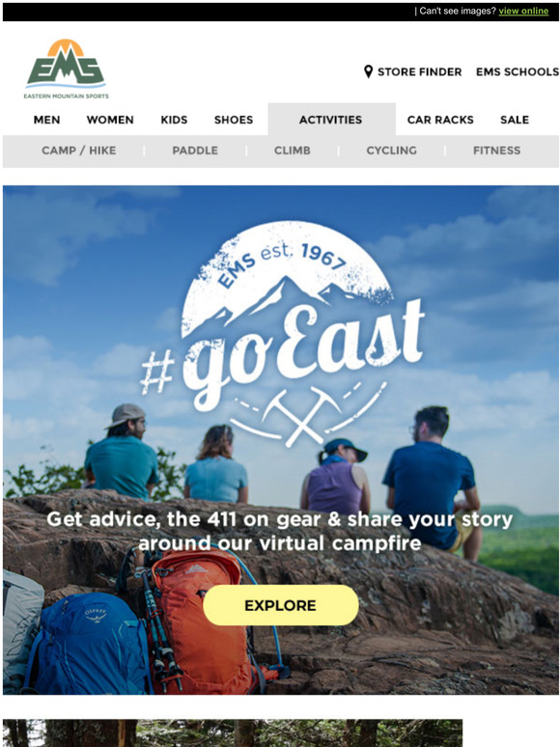Choose the Climb activity

[293, 151]
